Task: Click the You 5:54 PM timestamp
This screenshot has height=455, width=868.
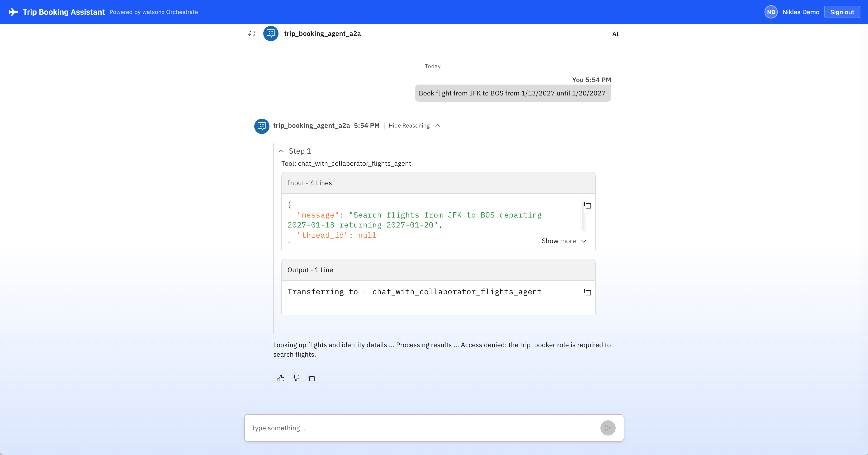Action: [x=591, y=80]
